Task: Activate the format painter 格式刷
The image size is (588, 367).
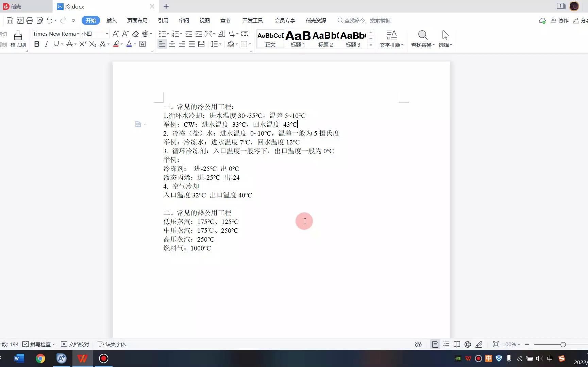Action: (18, 38)
